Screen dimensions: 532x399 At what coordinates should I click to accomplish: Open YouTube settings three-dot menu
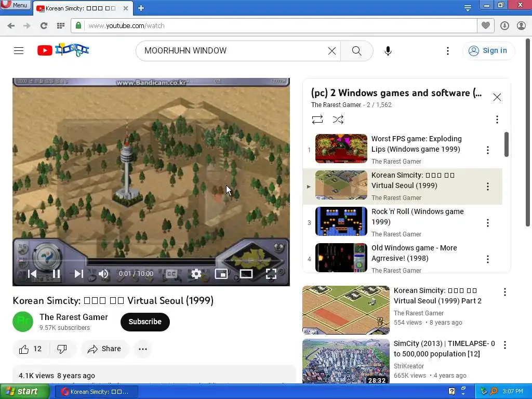pyautogui.click(x=448, y=51)
